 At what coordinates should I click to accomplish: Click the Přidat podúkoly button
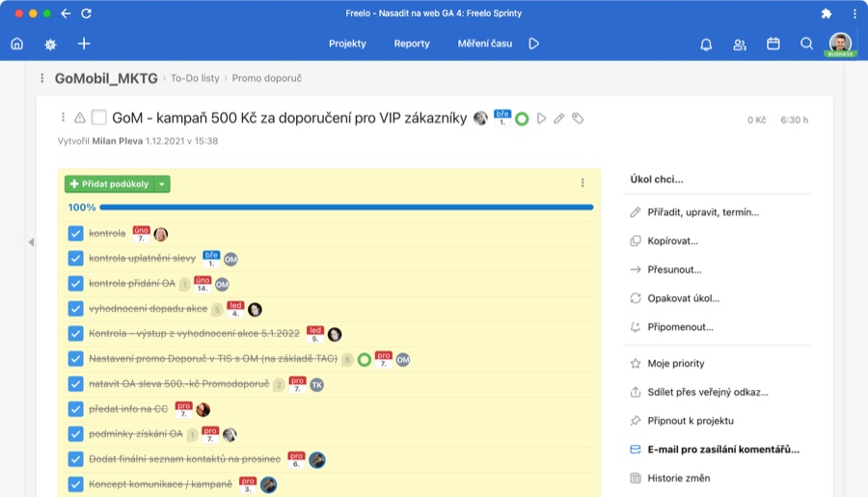pyautogui.click(x=110, y=184)
